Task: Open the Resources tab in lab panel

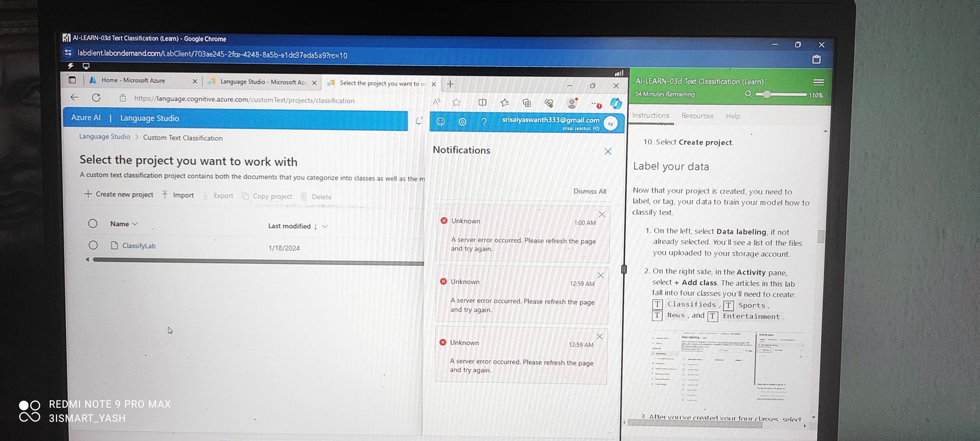Action: click(x=697, y=116)
